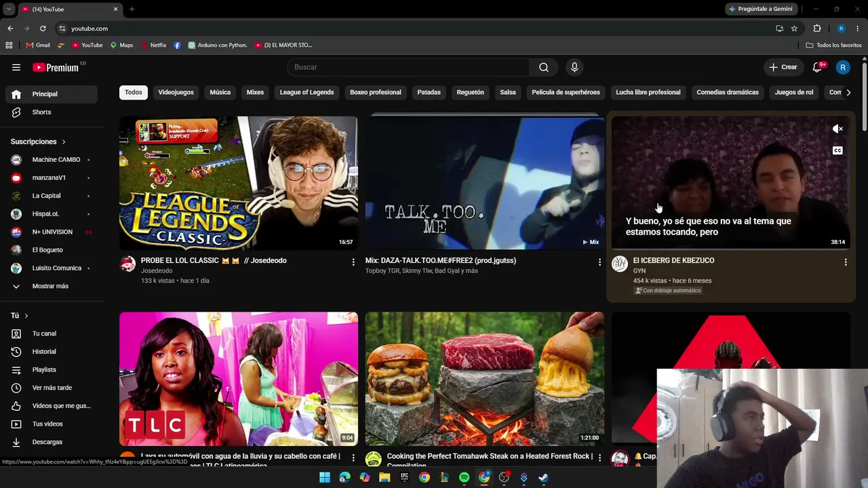868x488 pixels.
Task: Bookmark this page with the star
Action: (x=794, y=28)
